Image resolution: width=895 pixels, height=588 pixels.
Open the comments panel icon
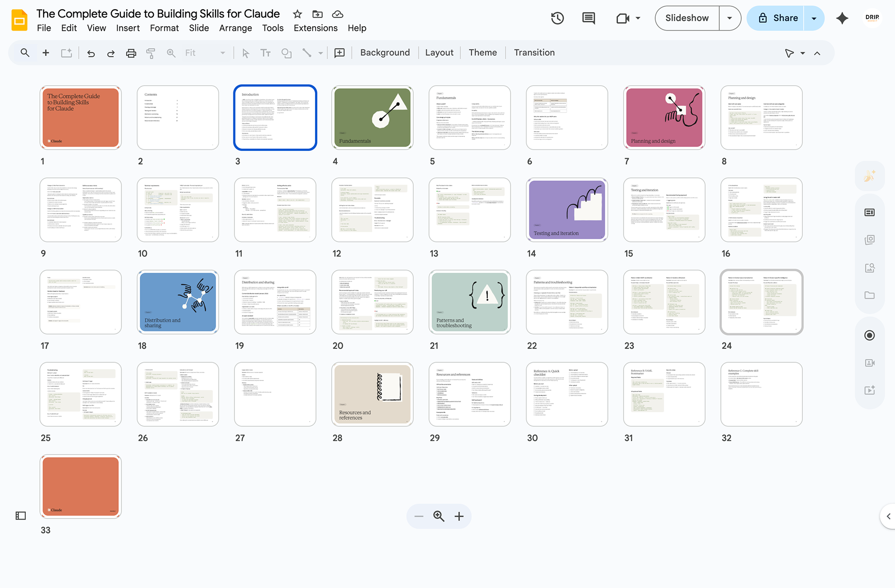coord(588,18)
